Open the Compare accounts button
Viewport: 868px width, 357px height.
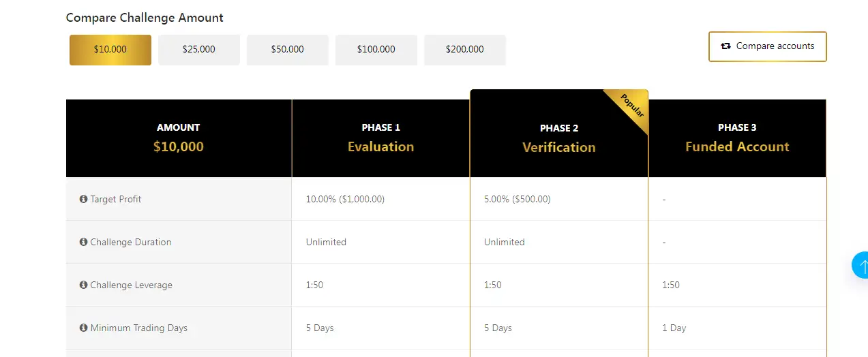coord(768,46)
